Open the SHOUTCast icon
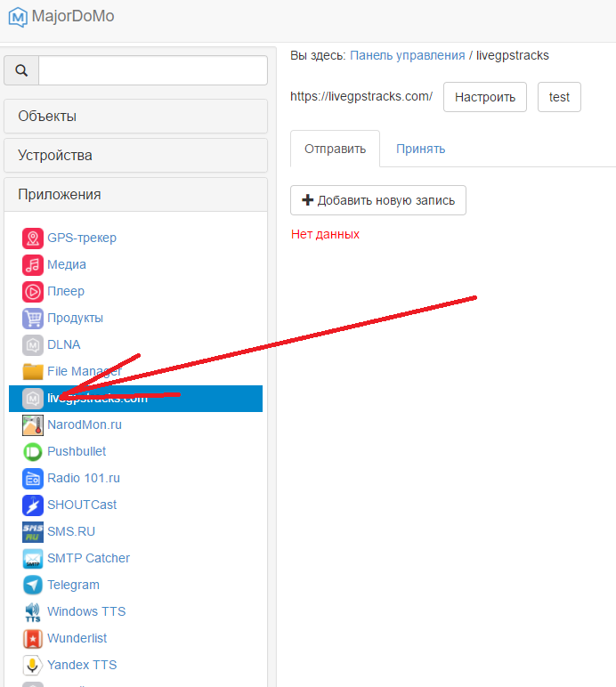This screenshot has width=616, height=687. pos(33,505)
